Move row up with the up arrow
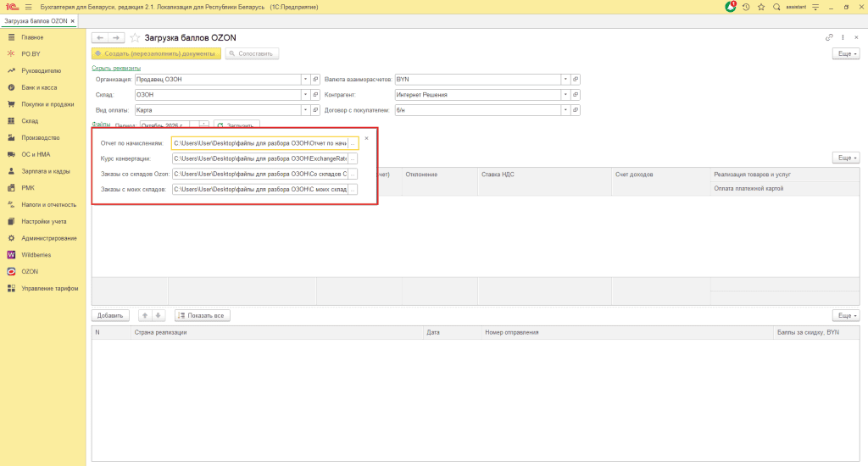868x466 pixels. click(x=144, y=315)
